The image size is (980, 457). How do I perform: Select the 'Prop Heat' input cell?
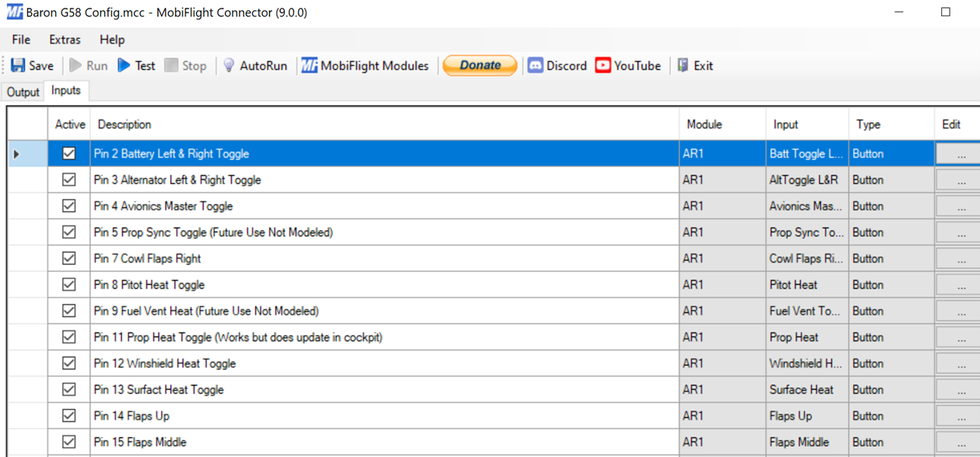807,337
